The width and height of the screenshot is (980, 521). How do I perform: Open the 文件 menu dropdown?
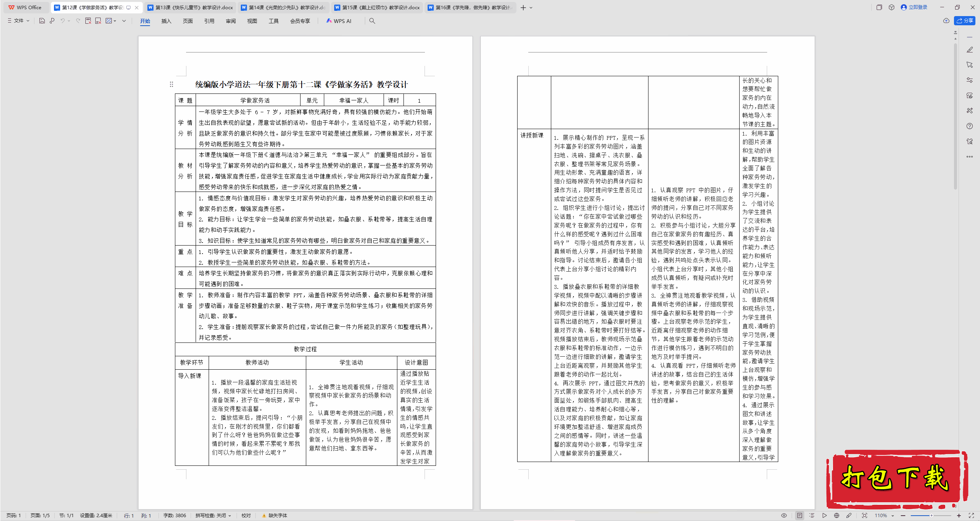click(18, 21)
